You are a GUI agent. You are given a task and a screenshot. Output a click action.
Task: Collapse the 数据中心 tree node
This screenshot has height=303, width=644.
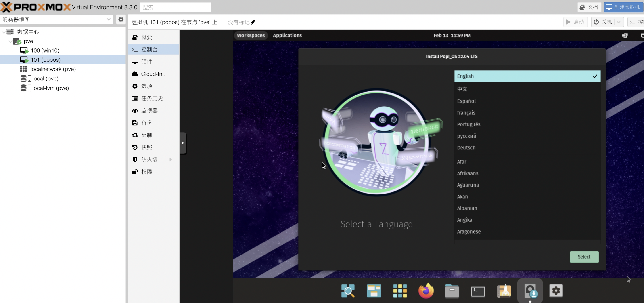pos(4,32)
